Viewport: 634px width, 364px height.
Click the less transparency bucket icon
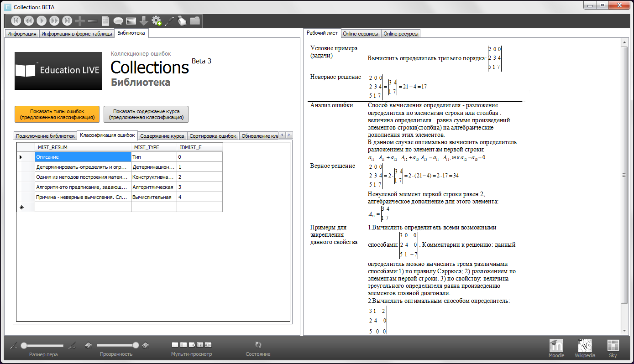pyautogui.click(x=89, y=345)
